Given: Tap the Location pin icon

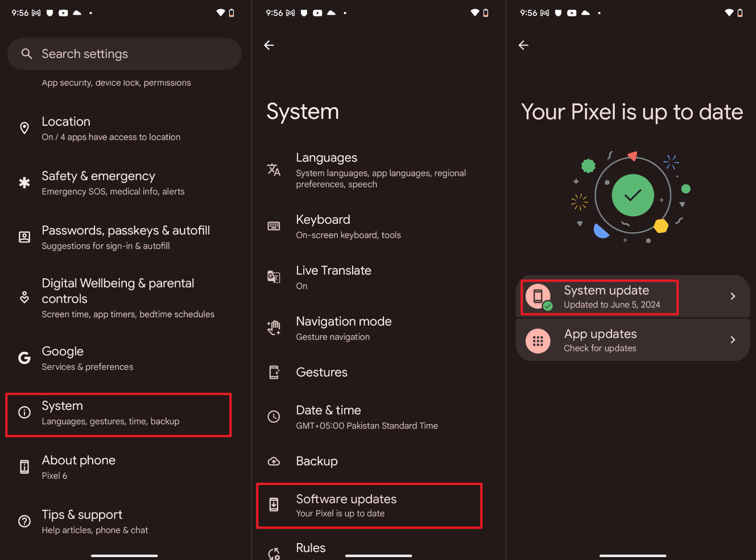Looking at the screenshot, I should click(x=24, y=128).
